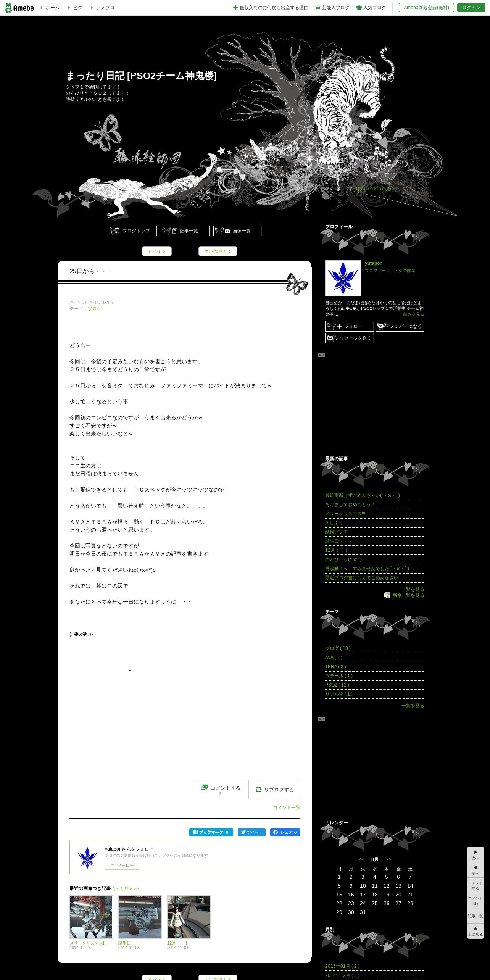This screenshot has width=490, height=980.
Task: Click the 低収入なのに何度も出産する理由 headline
Action: click(271, 8)
